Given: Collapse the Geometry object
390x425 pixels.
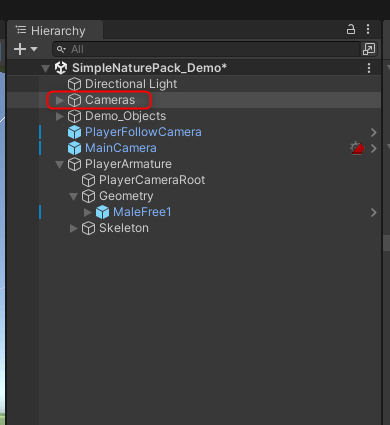Looking at the screenshot, I should [x=74, y=196].
